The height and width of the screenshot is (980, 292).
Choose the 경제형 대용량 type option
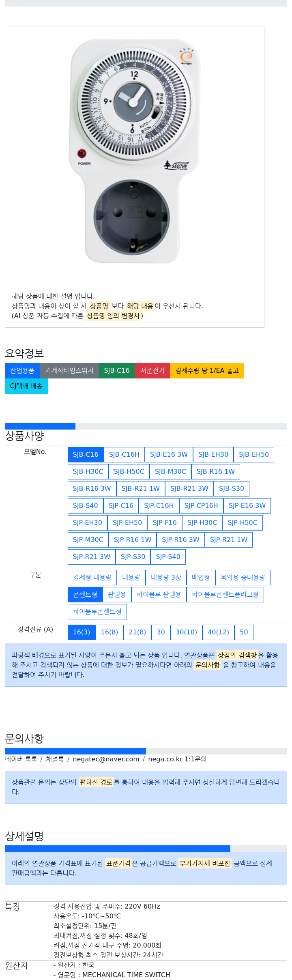(x=92, y=578)
